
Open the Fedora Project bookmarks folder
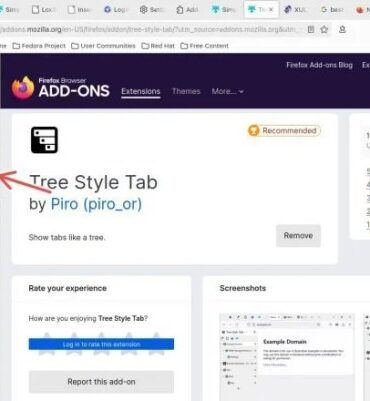(x=39, y=46)
